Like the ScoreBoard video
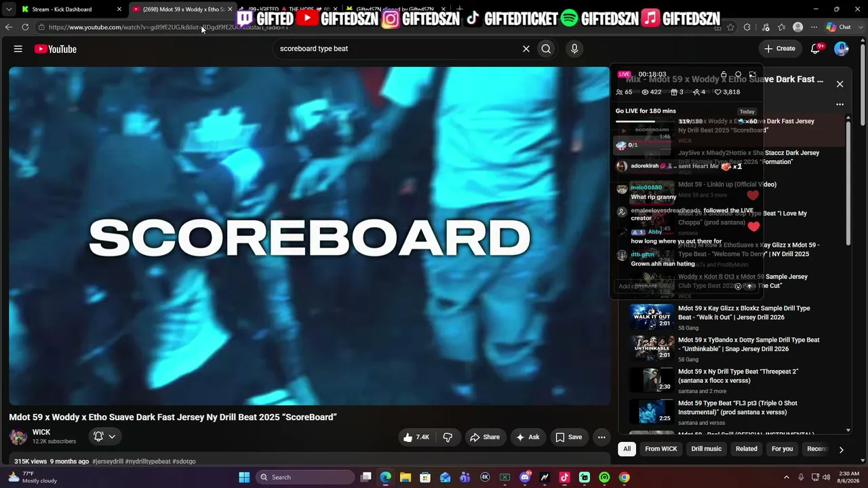This screenshot has width=868, height=488. 416,437
